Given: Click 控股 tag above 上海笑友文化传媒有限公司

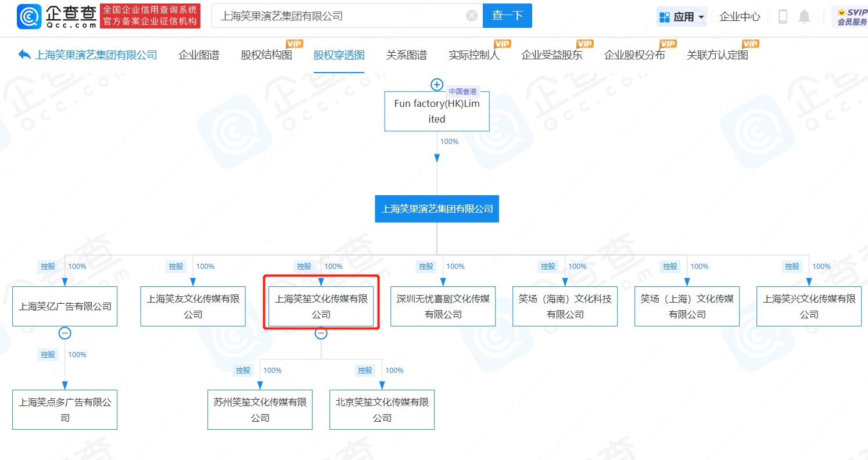Looking at the screenshot, I should click(176, 267).
